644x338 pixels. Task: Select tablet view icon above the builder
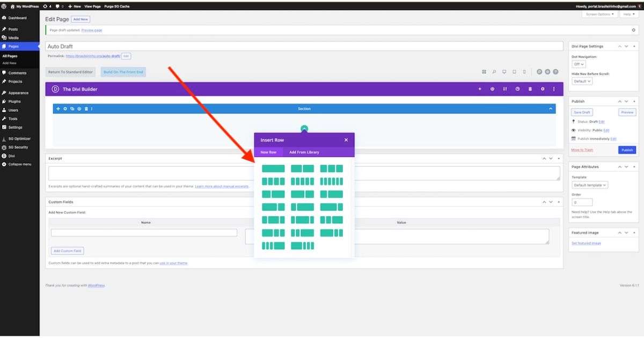(514, 71)
